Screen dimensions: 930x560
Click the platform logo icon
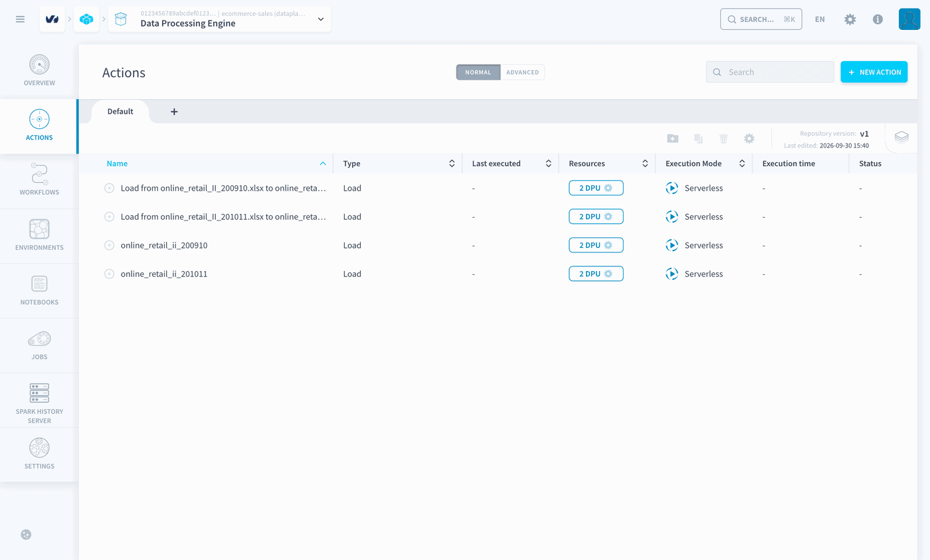point(52,19)
